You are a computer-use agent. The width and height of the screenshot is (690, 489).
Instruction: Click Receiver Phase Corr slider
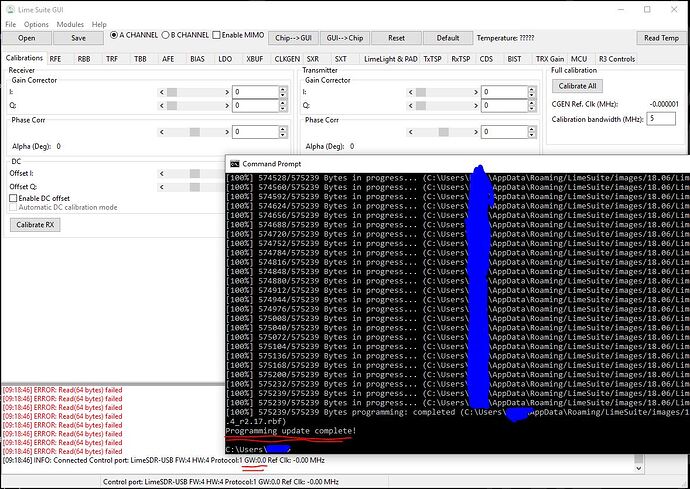point(195,132)
